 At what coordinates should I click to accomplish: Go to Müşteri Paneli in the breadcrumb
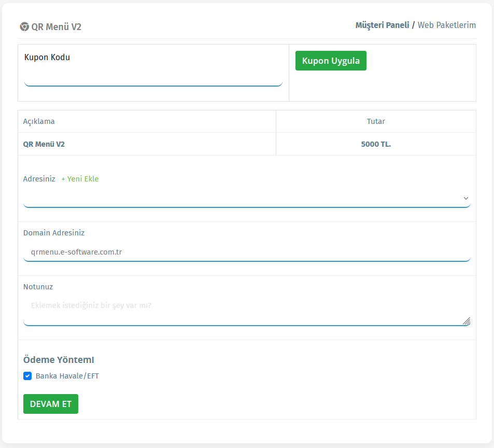382,25
